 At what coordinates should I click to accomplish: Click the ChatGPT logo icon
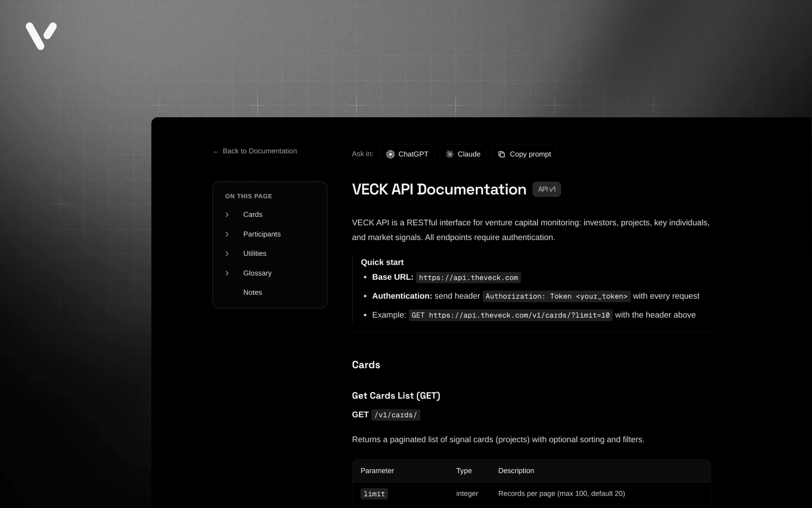click(390, 154)
